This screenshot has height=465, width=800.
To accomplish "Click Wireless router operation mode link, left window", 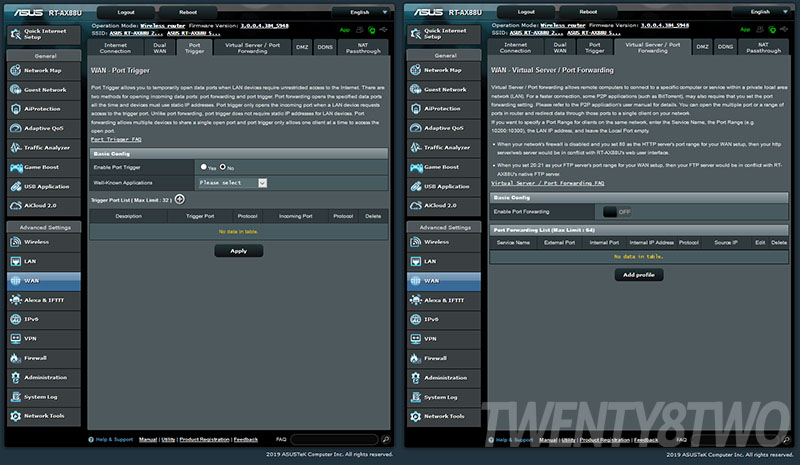I will 163,26.
